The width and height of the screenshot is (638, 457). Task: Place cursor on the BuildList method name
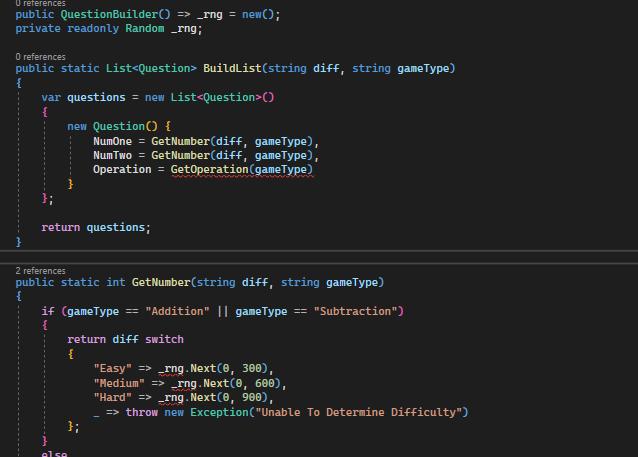point(232,68)
